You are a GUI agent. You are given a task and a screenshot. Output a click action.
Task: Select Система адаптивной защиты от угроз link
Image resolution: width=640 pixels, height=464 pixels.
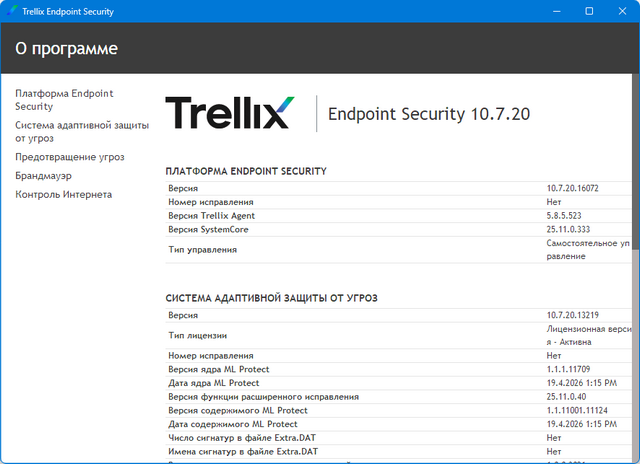coord(81,131)
